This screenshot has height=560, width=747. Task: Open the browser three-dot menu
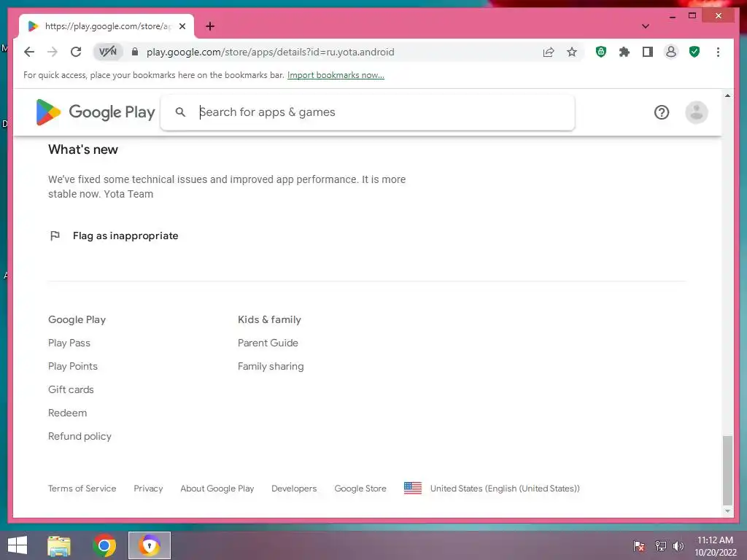(718, 52)
